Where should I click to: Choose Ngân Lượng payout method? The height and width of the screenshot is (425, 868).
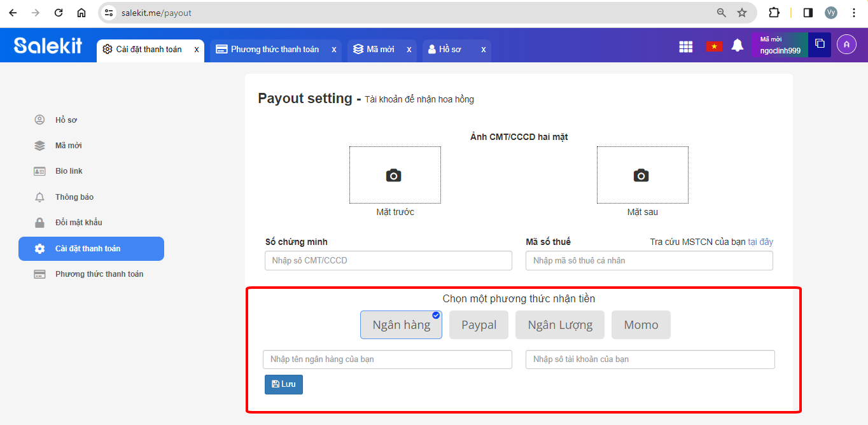(x=560, y=325)
